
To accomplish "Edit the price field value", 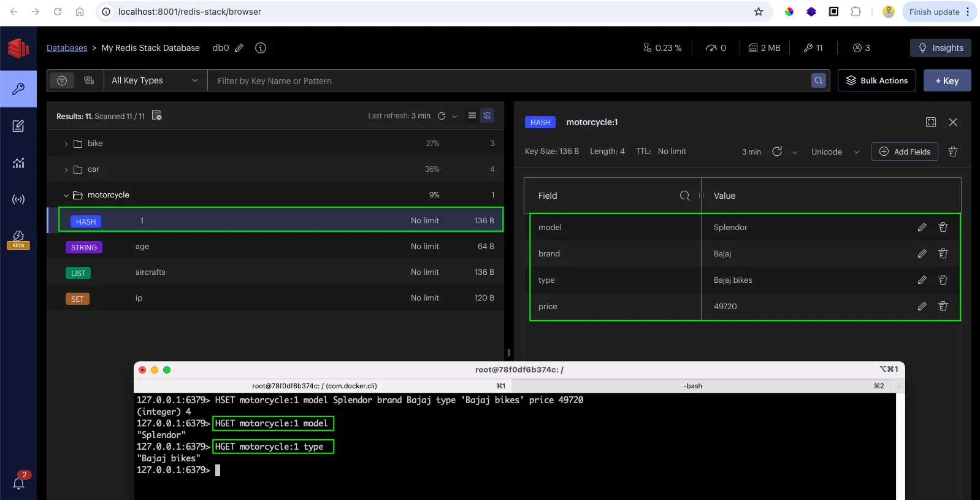I will pyautogui.click(x=922, y=306).
